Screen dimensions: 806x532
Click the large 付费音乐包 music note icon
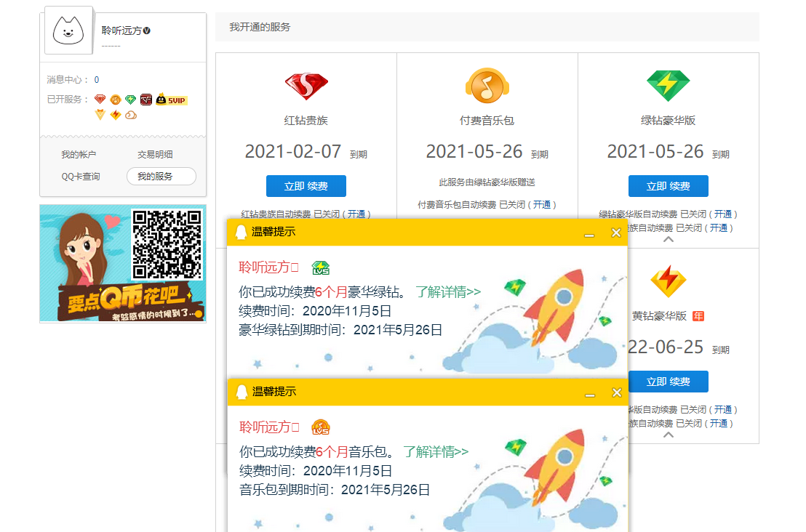[487, 85]
